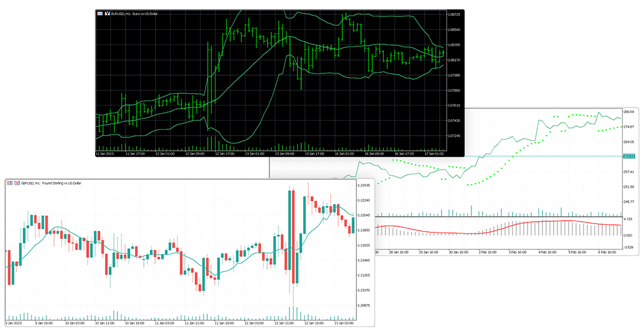Click the '10 Jan 03:00' label on GBPUSD axis
The width and height of the screenshot is (644, 334).
click(x=75, y=323)
